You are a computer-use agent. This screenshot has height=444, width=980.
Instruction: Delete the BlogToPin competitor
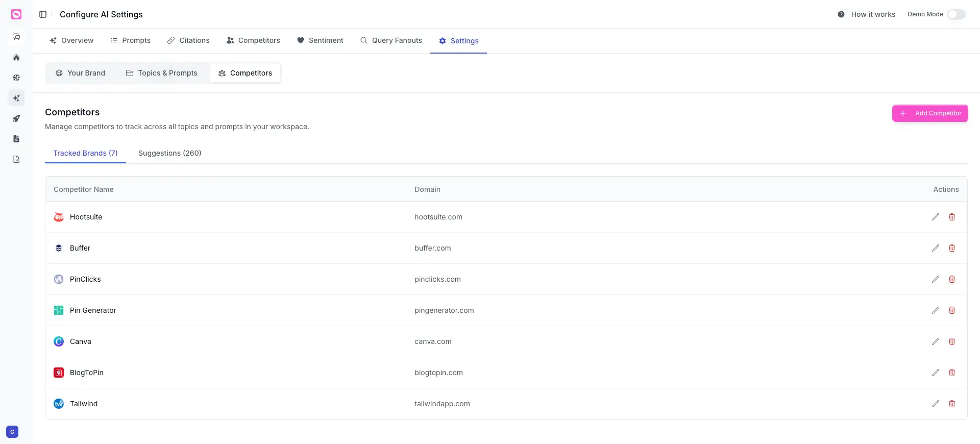pyautogui.click(x=952, y=373)
